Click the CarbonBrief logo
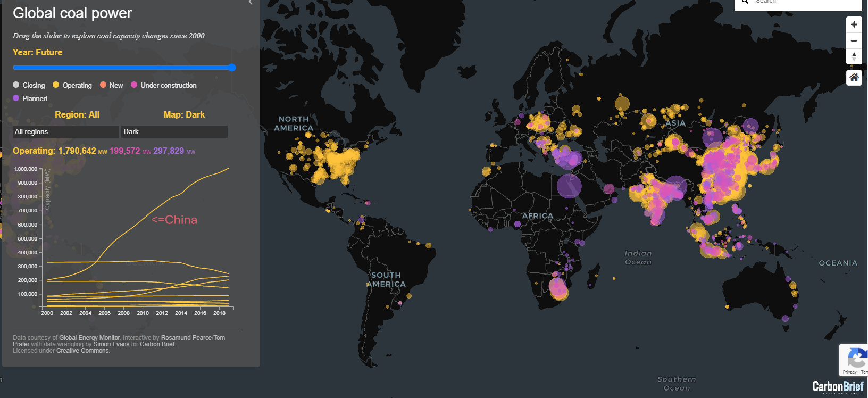This screenshot has height=398, width=868. (838, 387)
